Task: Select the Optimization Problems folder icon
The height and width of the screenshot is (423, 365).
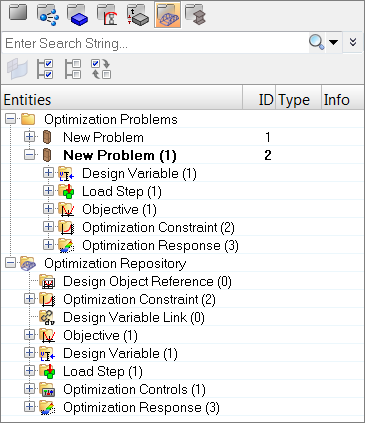Action: [28, 119]
